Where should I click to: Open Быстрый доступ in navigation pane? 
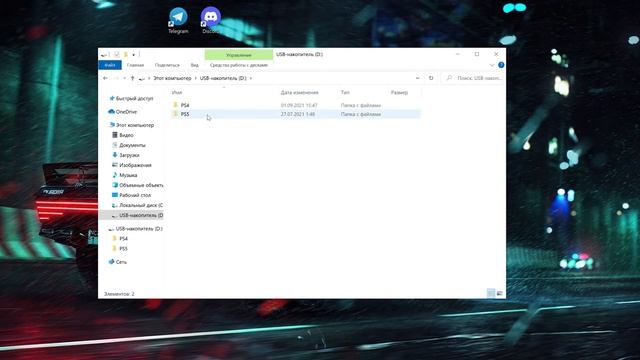(x=131, y=98)
